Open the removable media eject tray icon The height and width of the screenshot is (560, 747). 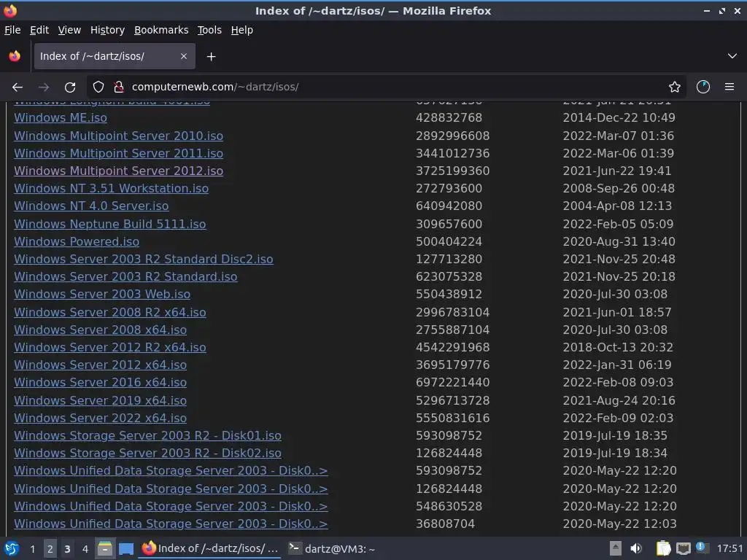point(615,548)
